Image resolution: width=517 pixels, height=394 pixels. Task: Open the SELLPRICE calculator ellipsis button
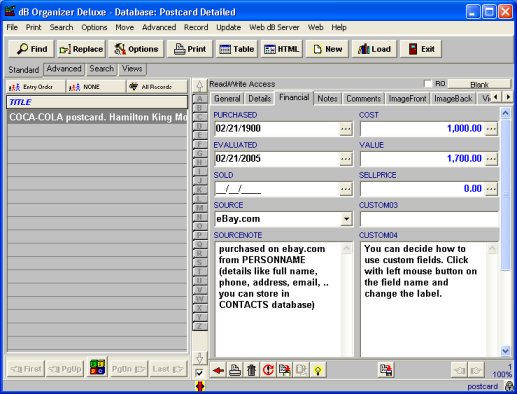point(491,189)
